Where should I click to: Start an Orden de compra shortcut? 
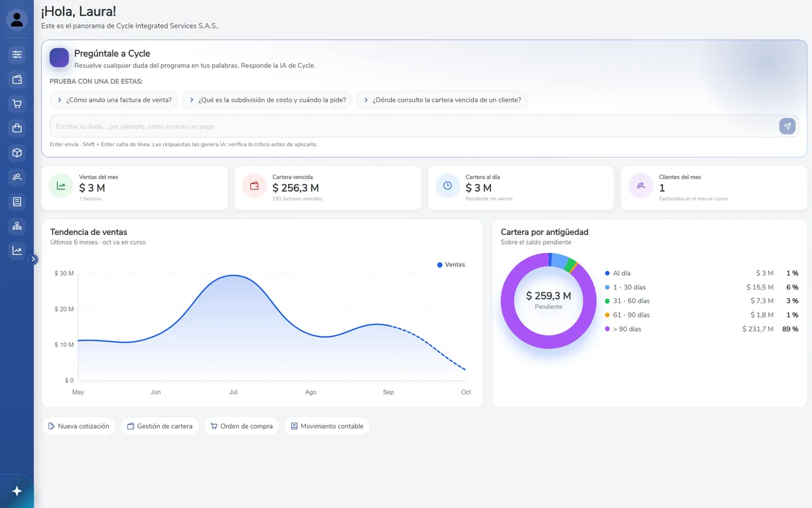pyautogui.click(x=242, y=426)
